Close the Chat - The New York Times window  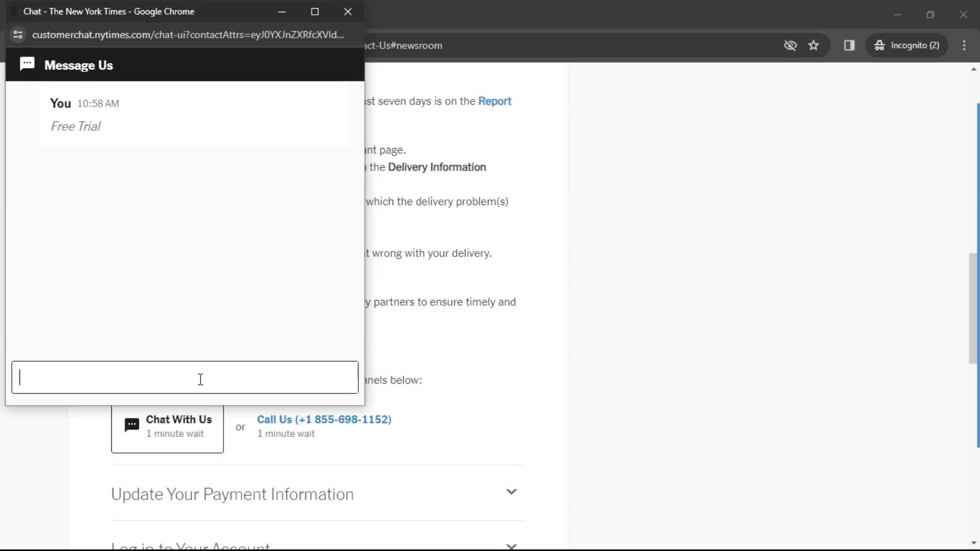348,12
